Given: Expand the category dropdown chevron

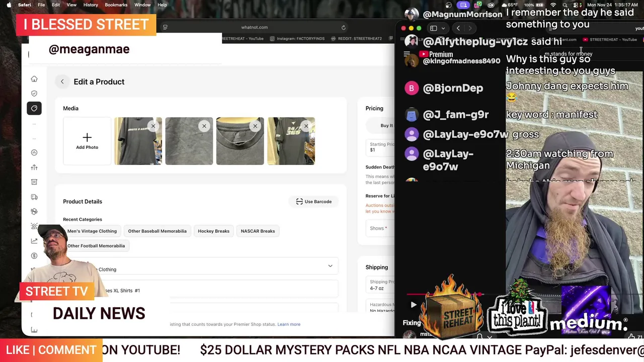Looking at the screenshot, I should 330,266.
